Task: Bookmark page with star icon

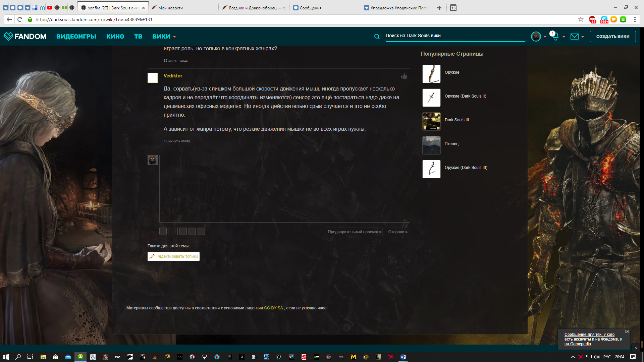Action: pos(581,19)
